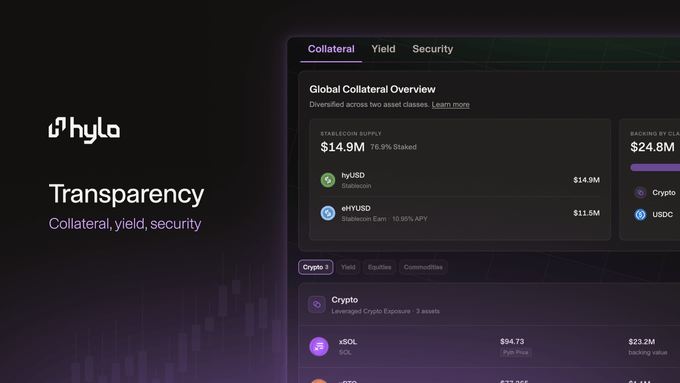Click the hylo logo
Viewport: 680px width, 383px height.
pyautogui.click(x=84, y=130)
